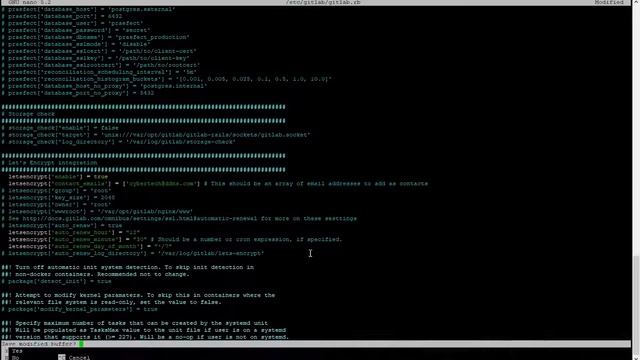Image resolution: width=640 pixels, height=360 pixels.
Task: Click the storage_check['target'] socket line
Action: [156, 135]
